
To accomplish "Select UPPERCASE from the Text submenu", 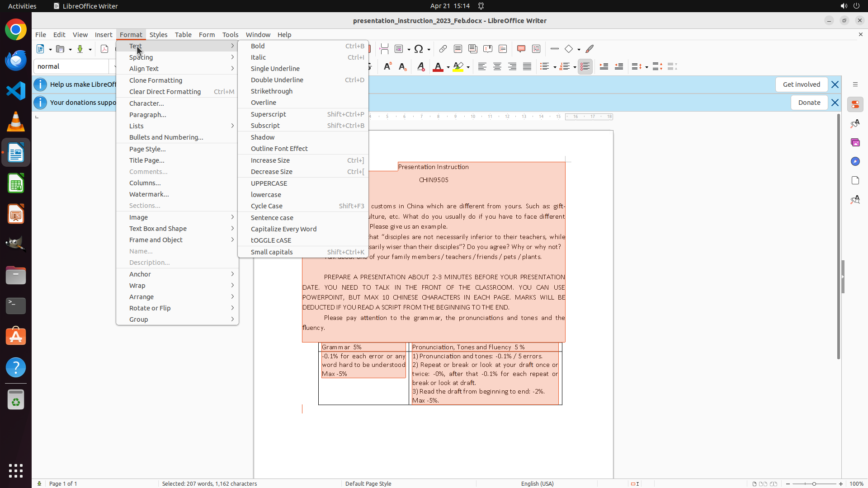I will [269, 183].
